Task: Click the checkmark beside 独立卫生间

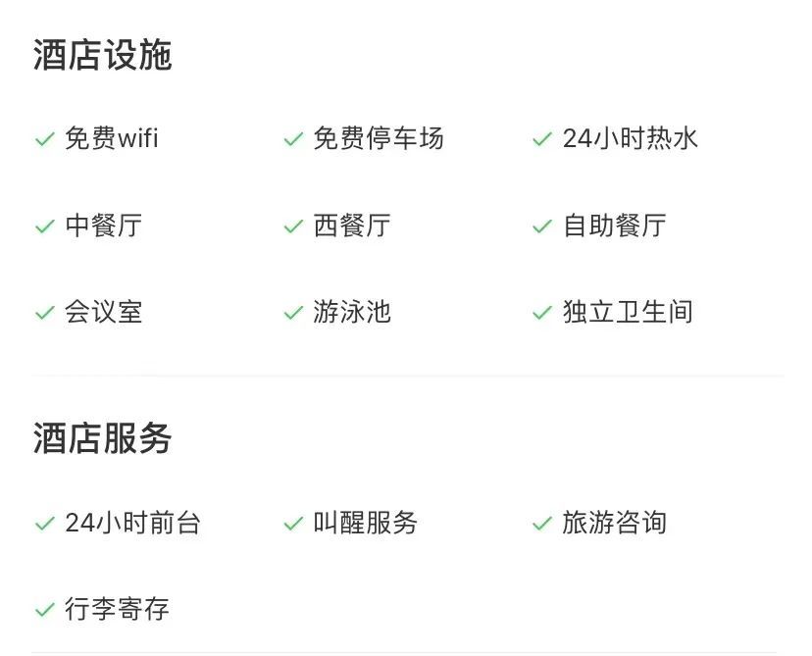Action: pyautogui.click(x=542, y=314)
